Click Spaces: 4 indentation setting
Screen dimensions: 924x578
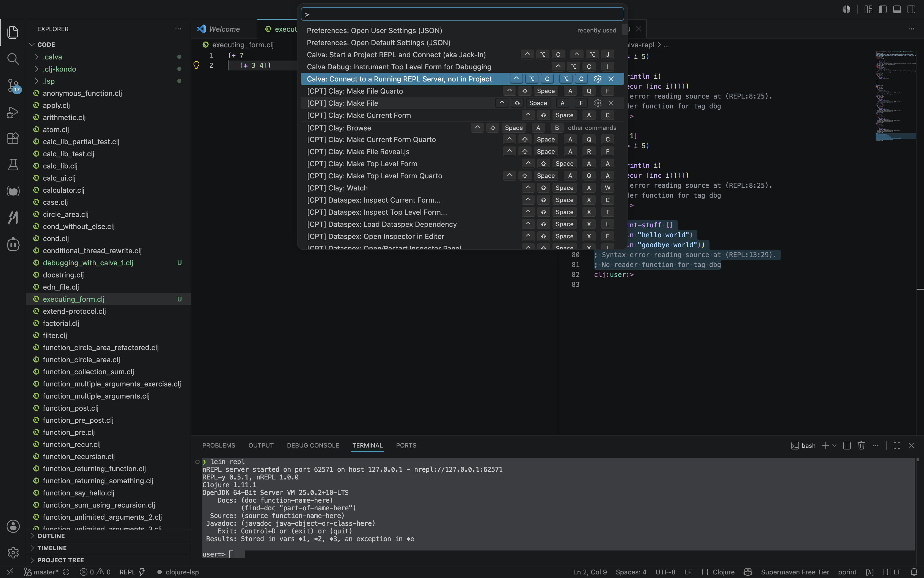pyautogui.click(x=631, y=572)
